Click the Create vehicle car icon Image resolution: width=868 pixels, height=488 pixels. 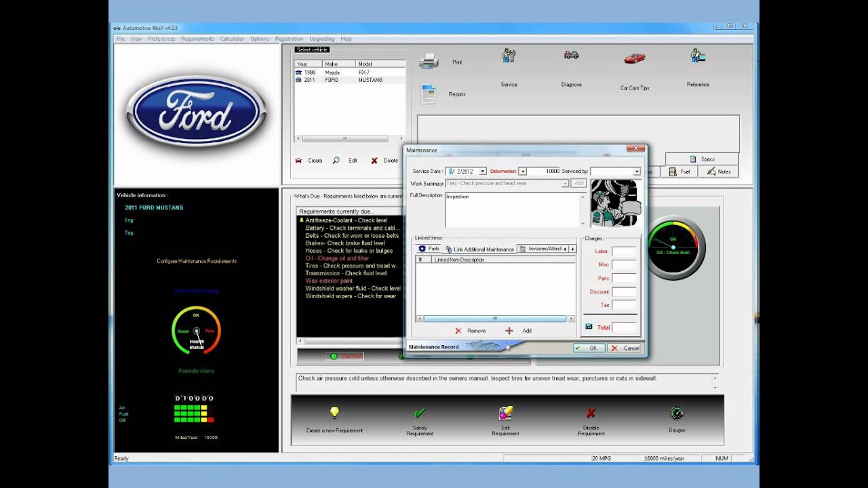coord(299,161)
